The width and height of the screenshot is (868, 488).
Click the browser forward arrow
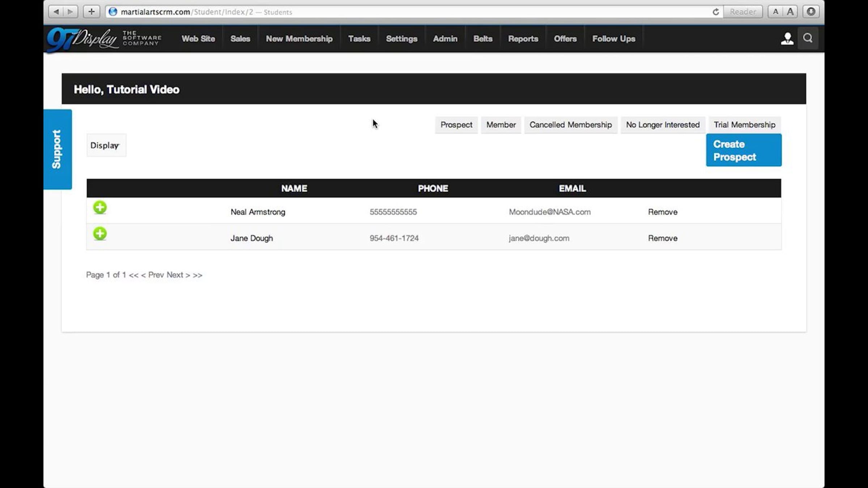(x=70, y=12)
